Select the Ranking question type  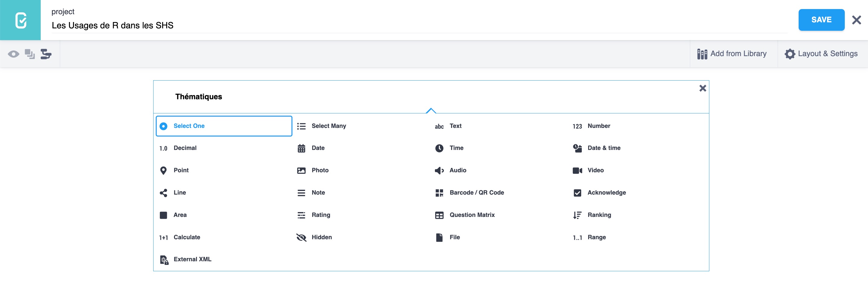coord(599,215)
